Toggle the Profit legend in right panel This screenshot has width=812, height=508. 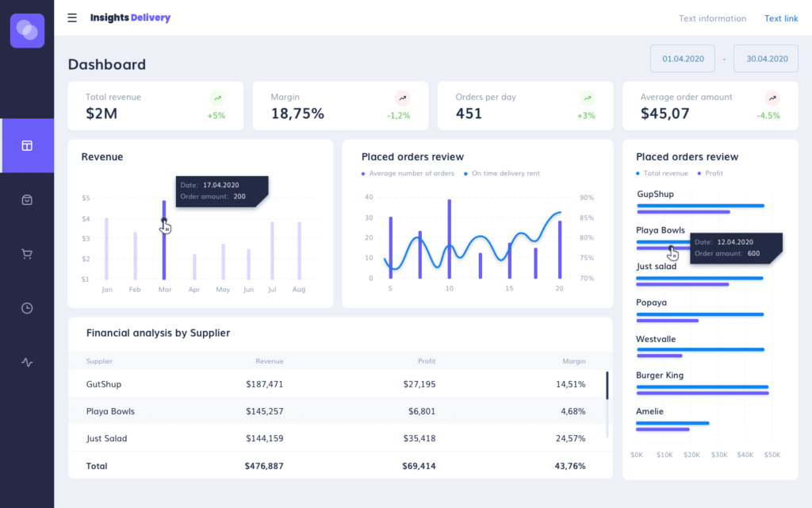click(x=710, y=173)
